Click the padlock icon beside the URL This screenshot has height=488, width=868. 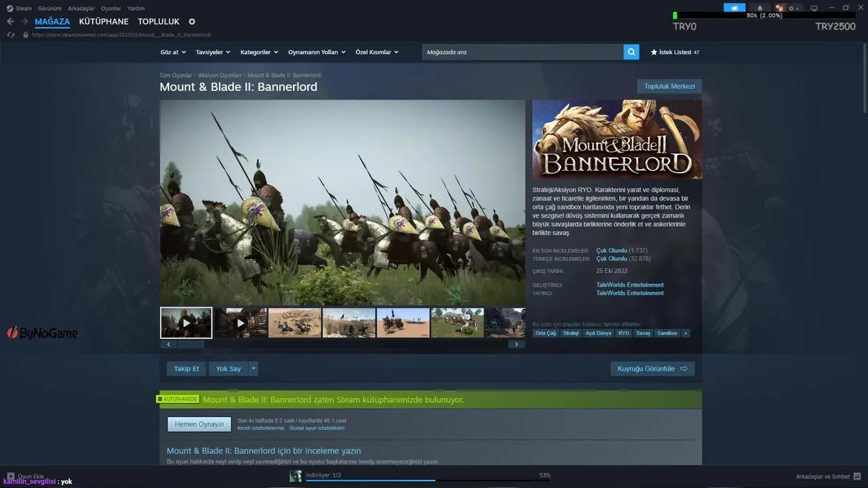[26, 35]
